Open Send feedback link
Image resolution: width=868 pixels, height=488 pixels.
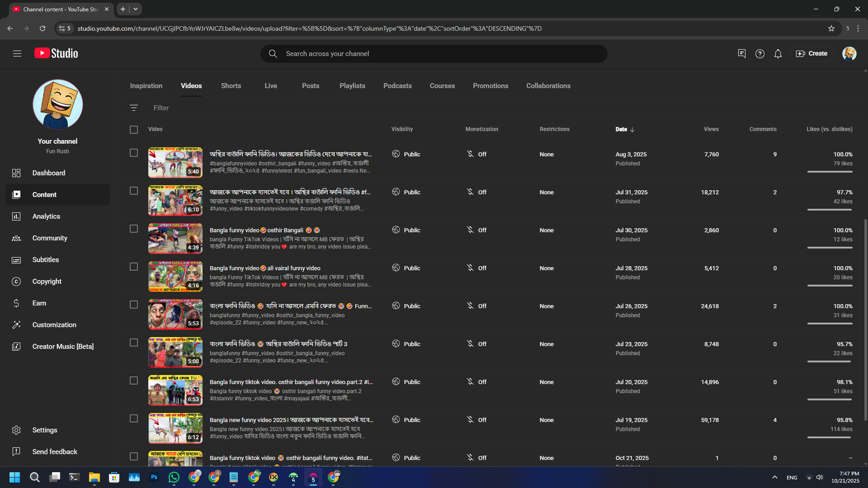click(x=54, y=452)
